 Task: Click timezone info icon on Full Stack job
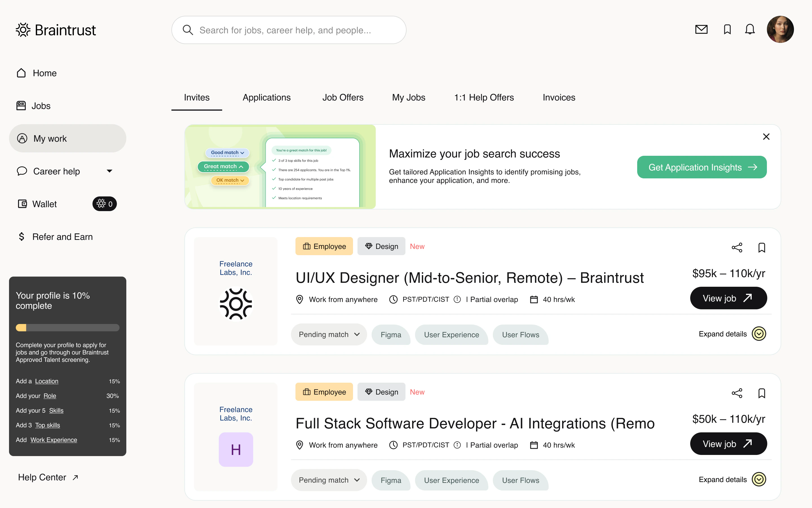point(457,445)
